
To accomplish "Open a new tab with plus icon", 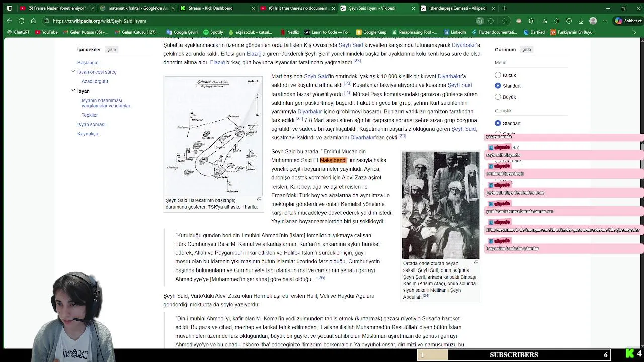I will tap(505, 8).
